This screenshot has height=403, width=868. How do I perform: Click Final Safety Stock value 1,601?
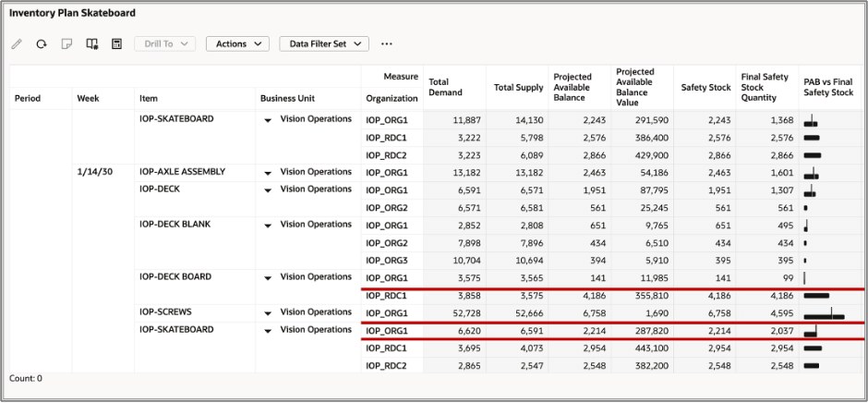782,173
